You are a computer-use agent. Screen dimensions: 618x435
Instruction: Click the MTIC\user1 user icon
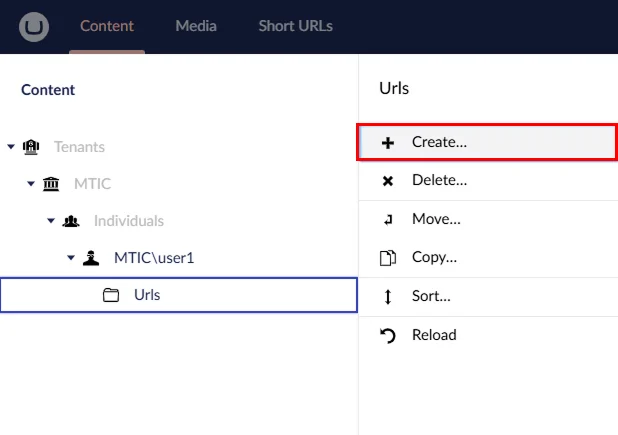click(x=91, y=258)
